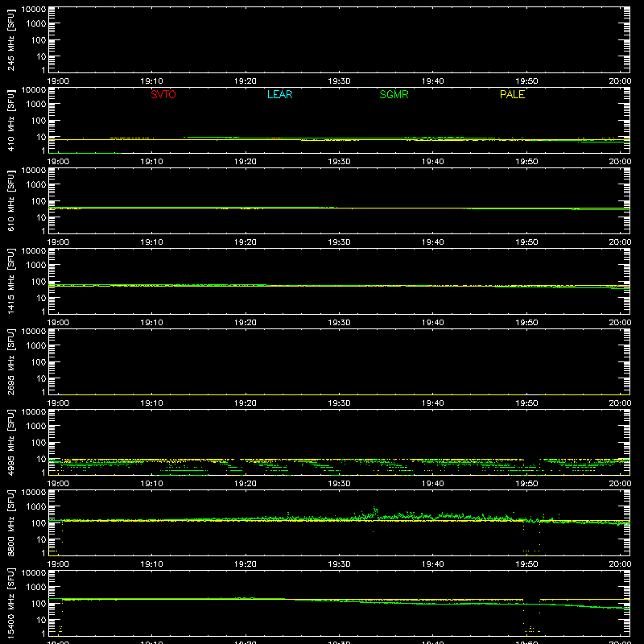
Task: Click the cyan LEAR legend label
Action: pos(279,94)
